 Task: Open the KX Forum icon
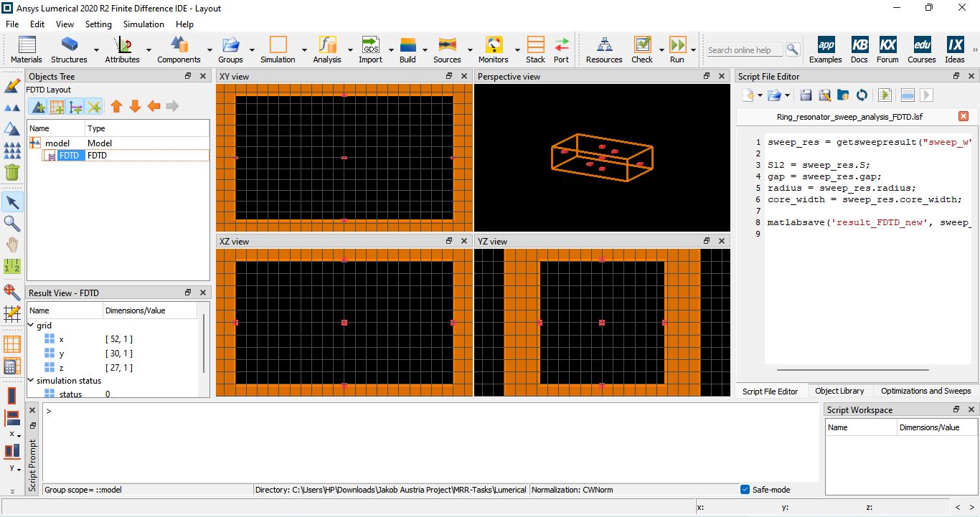pyautogui.click(x=887, y=45)
